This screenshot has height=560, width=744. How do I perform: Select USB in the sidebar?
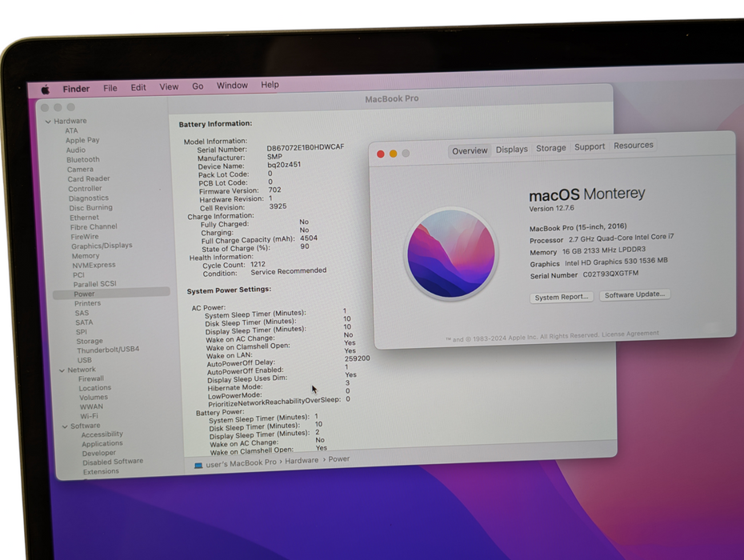(84, 360)
